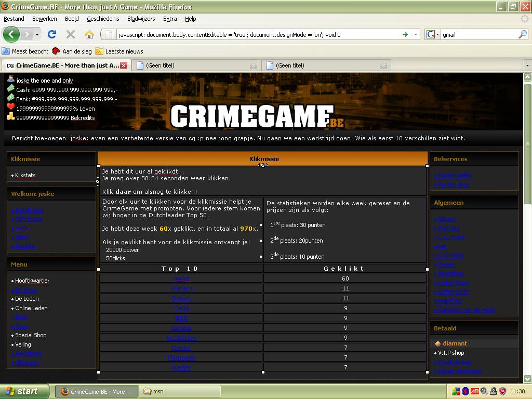This screenshot has height=399, width=532.
Task: Open the address bar history dropdown
Action: (x=416, y=34)
